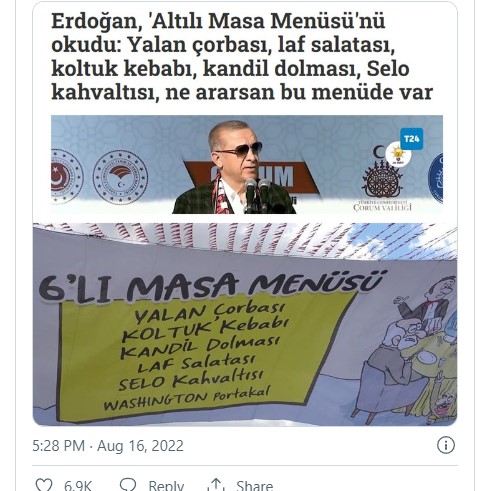Screen dimensions: 478x491
Task: Click the blue circular seal at right edge
Action: point(436,178)
